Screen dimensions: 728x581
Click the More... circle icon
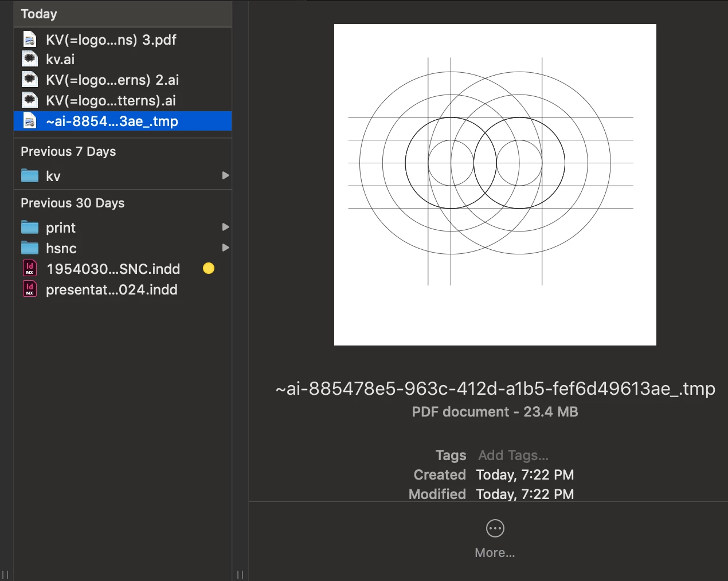495,528
